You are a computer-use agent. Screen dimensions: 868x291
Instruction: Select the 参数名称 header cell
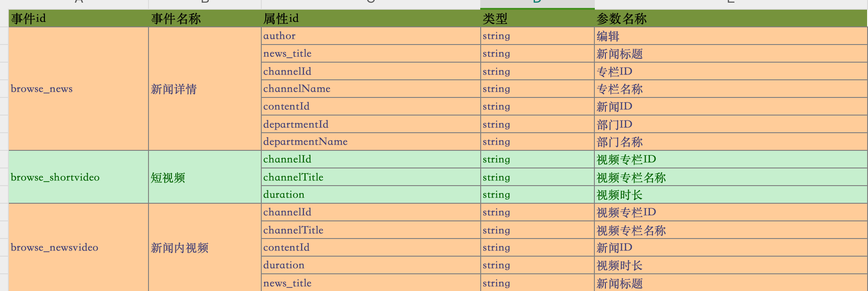(x=731, y=19)
